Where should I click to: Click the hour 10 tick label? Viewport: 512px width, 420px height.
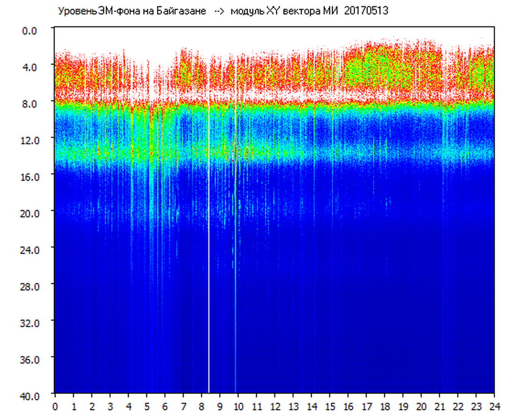coord(238,406)
